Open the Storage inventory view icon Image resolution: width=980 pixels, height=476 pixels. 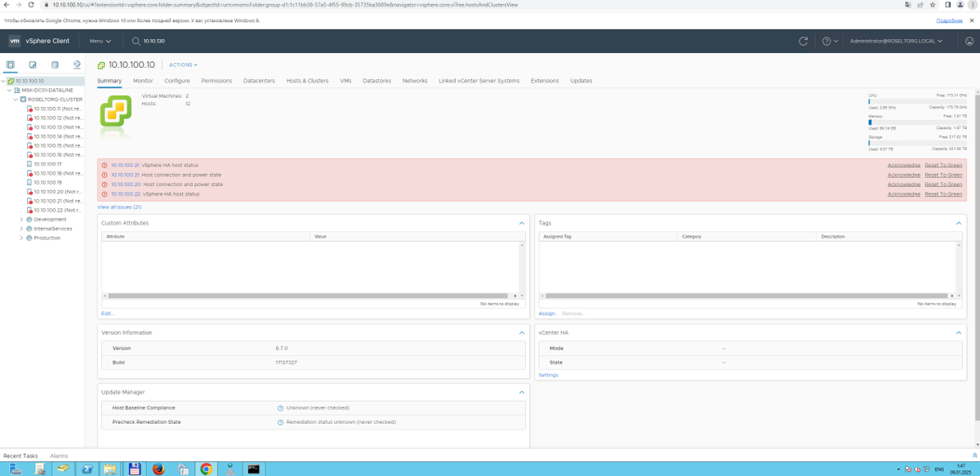tap(55, 65)
